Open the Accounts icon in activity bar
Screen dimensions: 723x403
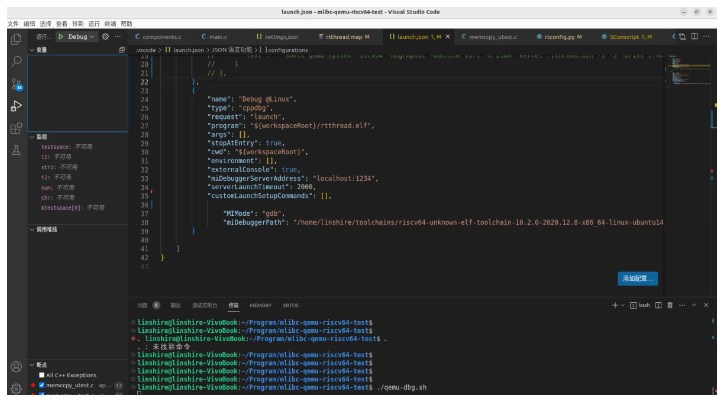pyautogui.click(x=15, y=366)
